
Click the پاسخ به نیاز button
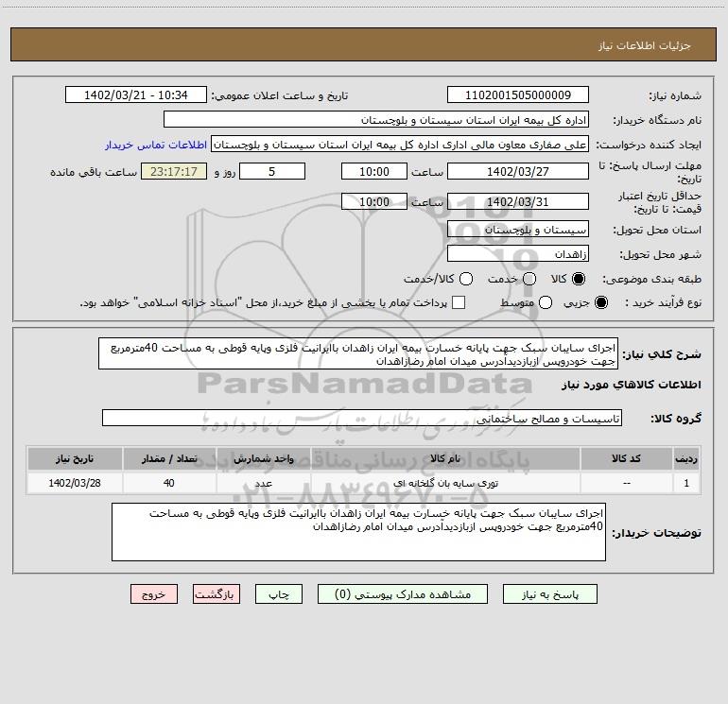point(550,594)
